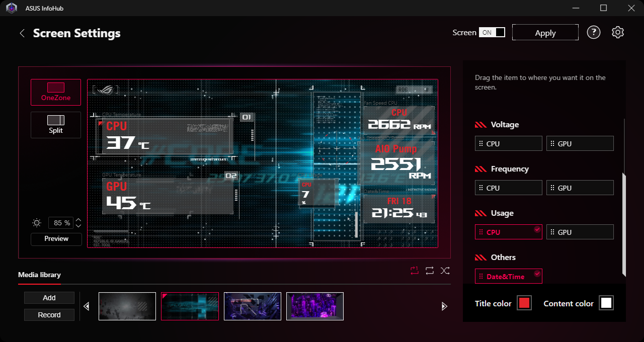
Task: Click the Apply button
Action: (x=545, y=33)
